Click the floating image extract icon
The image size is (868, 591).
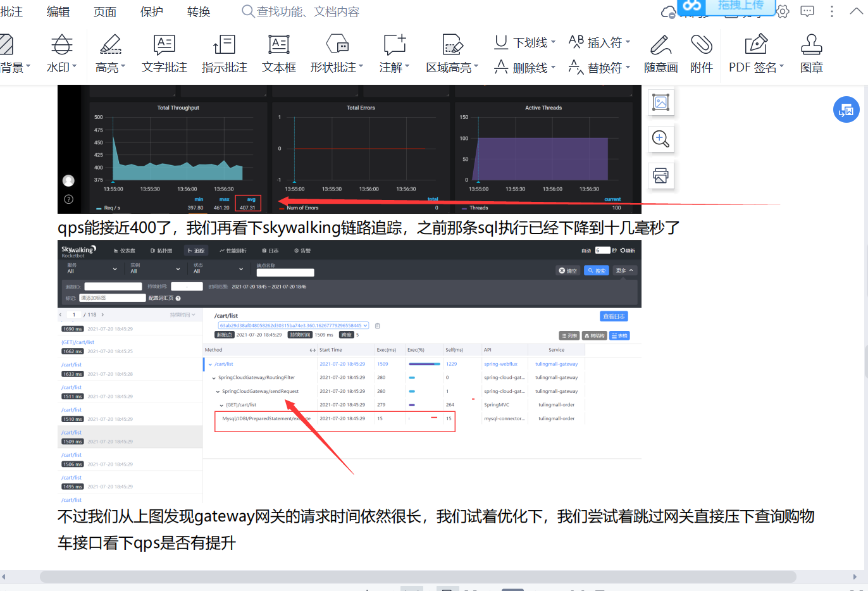[x=660, y=102]
